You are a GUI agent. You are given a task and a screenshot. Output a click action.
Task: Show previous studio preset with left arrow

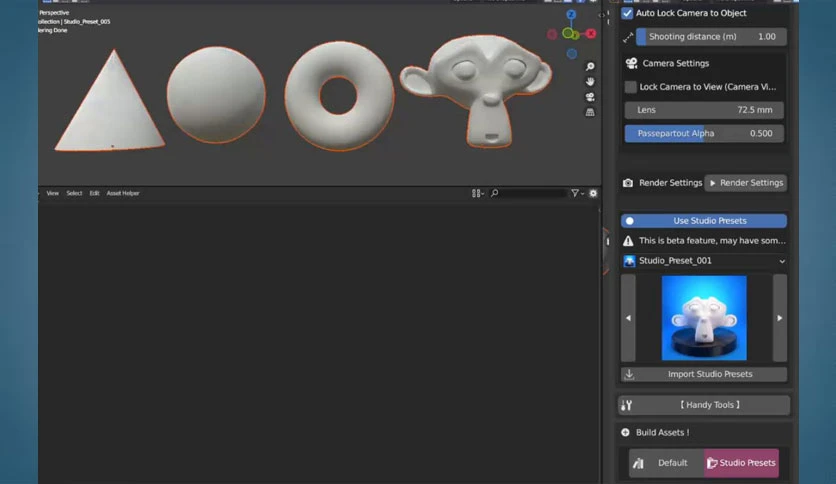point(628,318)
